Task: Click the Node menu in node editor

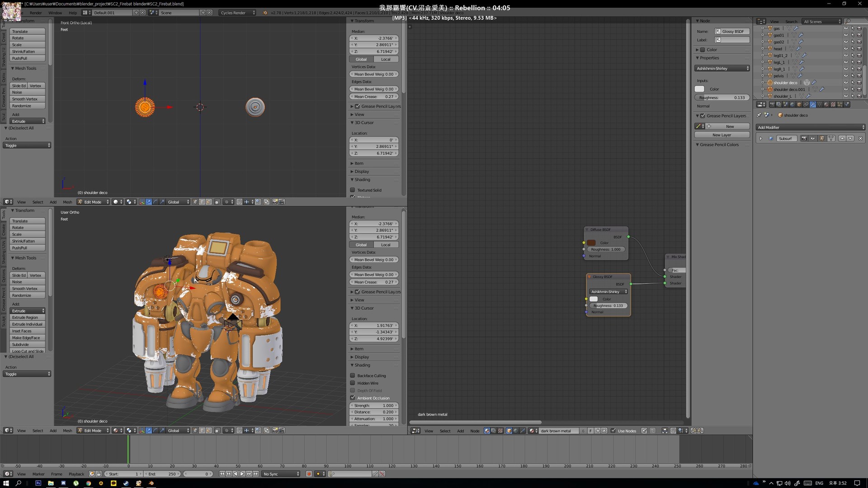Action: [475, 431]
